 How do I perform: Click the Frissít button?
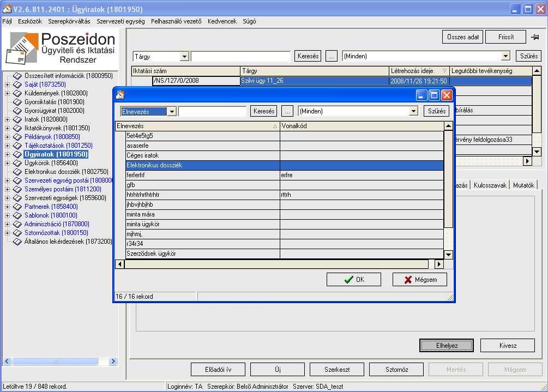click(505, 37)
